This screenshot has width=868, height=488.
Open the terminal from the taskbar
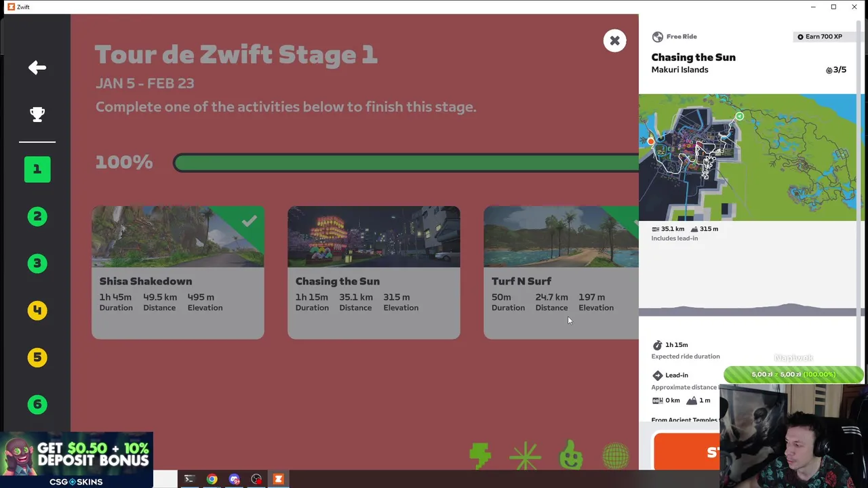point(189,479)
